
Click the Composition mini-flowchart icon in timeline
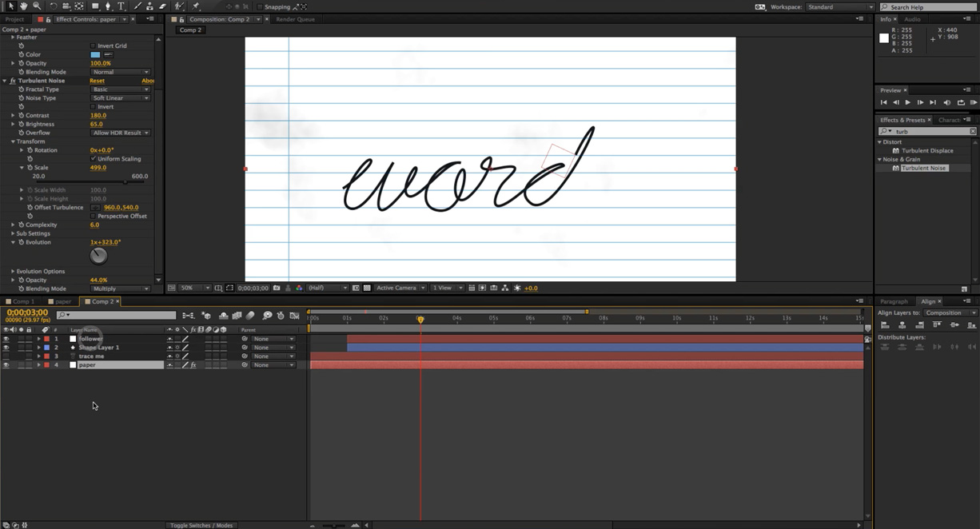pyautogui.click(x=189, y=316)
